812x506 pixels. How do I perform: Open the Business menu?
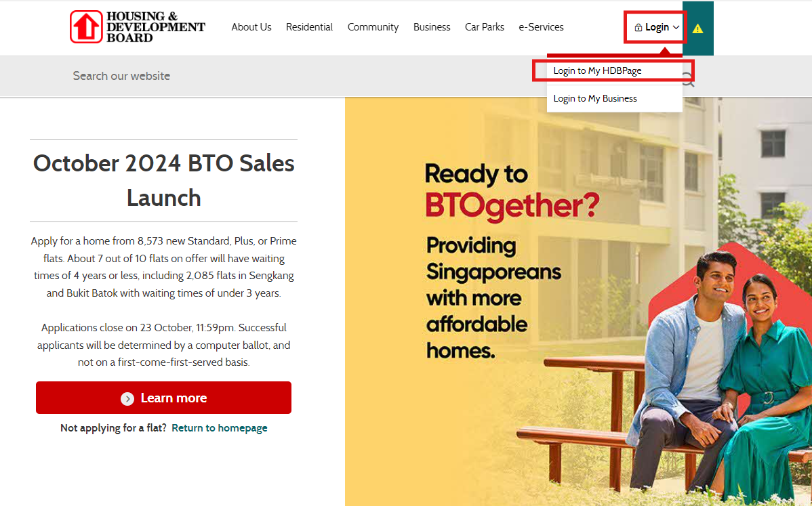pyautogui.click(x=431, y=27)
